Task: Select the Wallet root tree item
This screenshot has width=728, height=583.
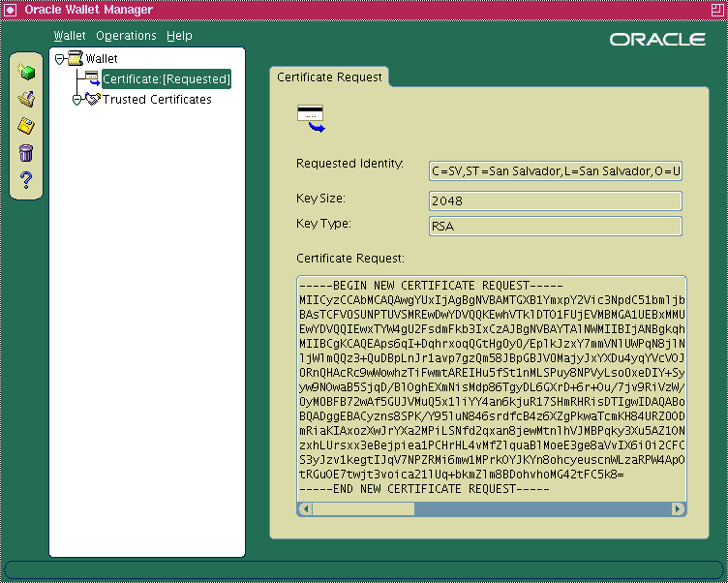Action: (x=102, y=59)
